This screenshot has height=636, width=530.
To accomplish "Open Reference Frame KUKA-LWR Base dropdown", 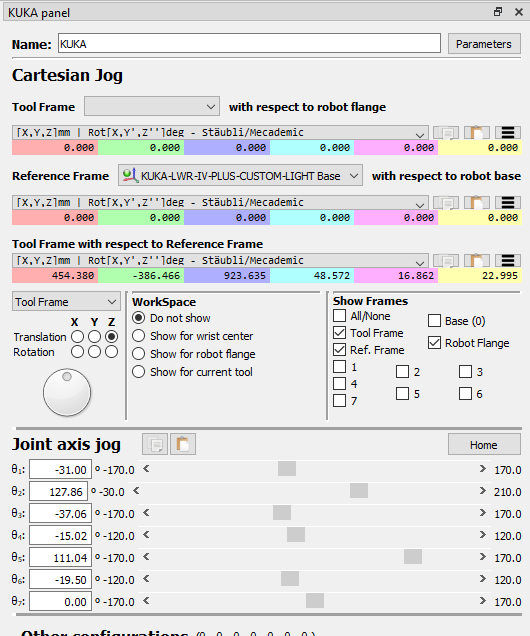I will point(240,176).
